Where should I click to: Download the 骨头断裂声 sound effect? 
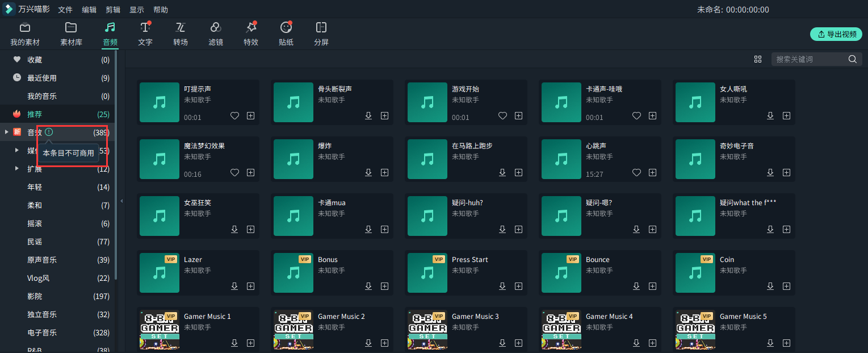click(x=368, y=116)
